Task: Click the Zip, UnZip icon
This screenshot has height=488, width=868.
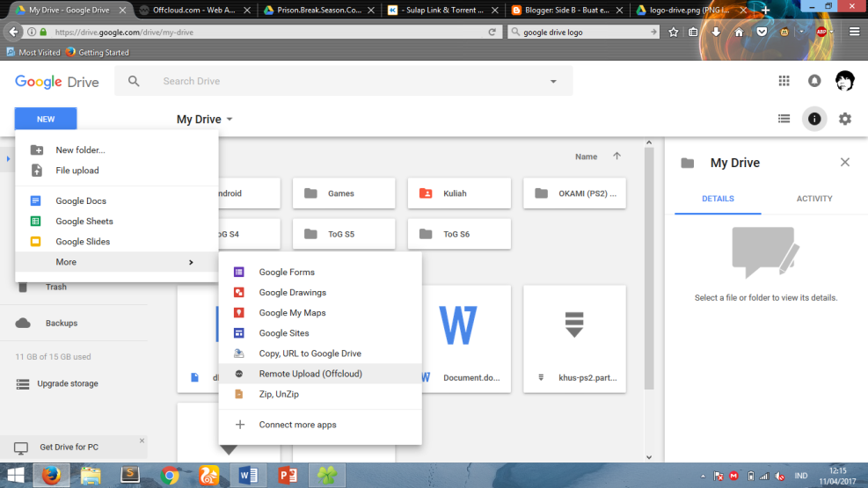Action: [238, 394]
